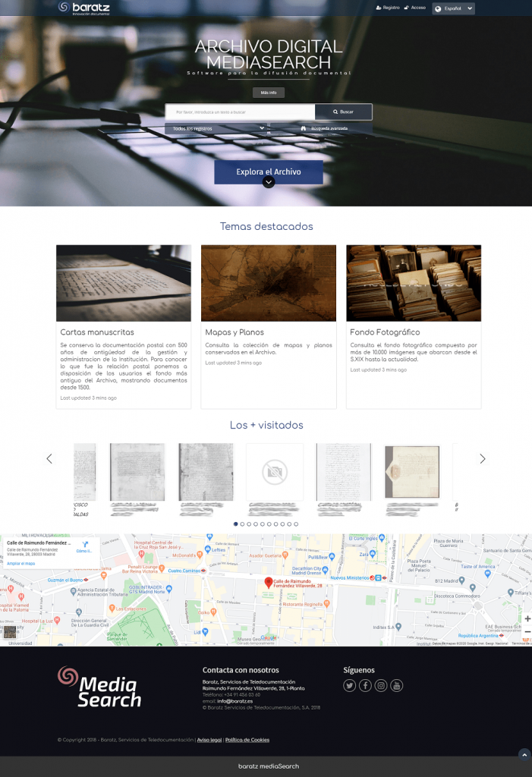Image resolution: width=532 pixels, height=777 pixels.
Task: Zoom in on the map
Action: (527, 618)
